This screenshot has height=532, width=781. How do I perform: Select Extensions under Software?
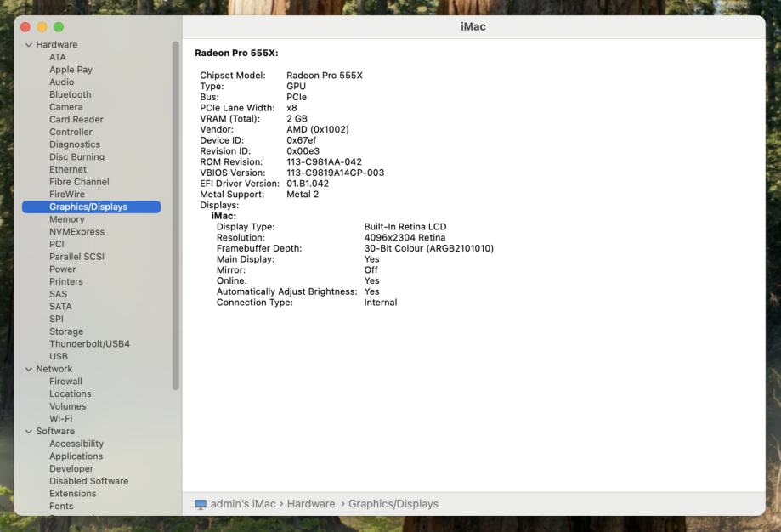click(73, 493)
